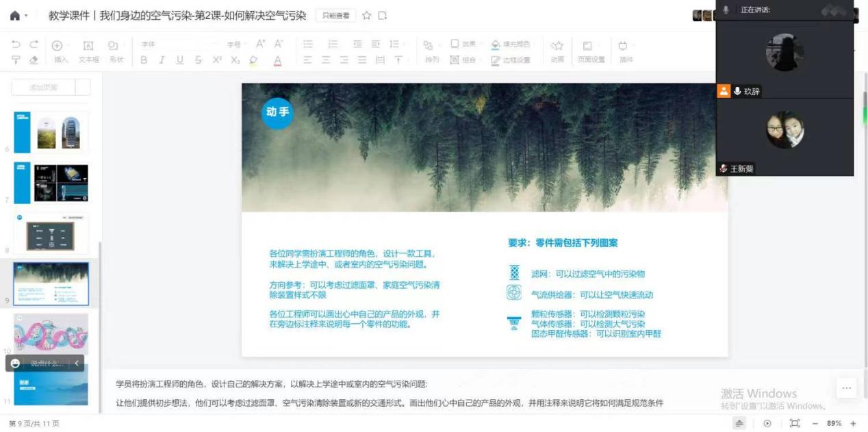Click the undo arrow icon

(x=16, y=45)
